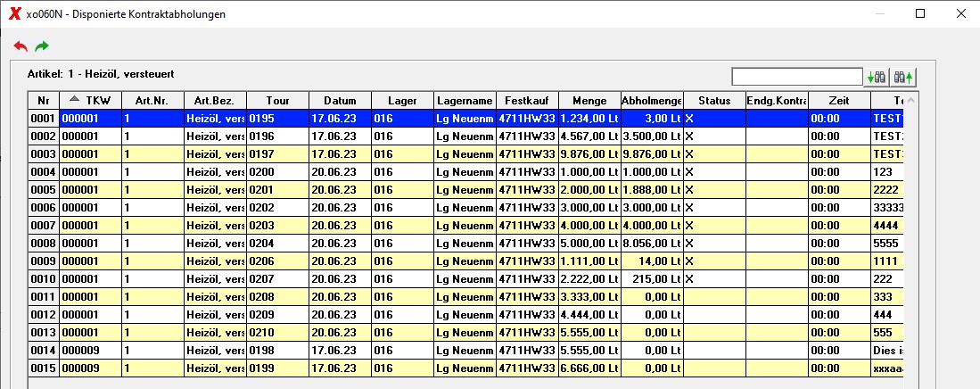Click the Zeit column header
The height and width of the screenshot is (389, 980).
pos(839,101)
